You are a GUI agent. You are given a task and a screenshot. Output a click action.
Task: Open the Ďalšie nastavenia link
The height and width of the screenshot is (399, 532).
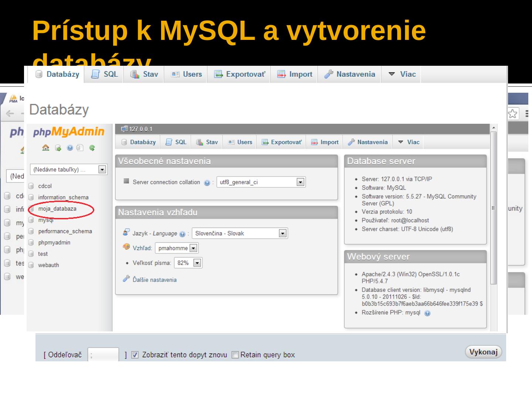tap(154, 280)
